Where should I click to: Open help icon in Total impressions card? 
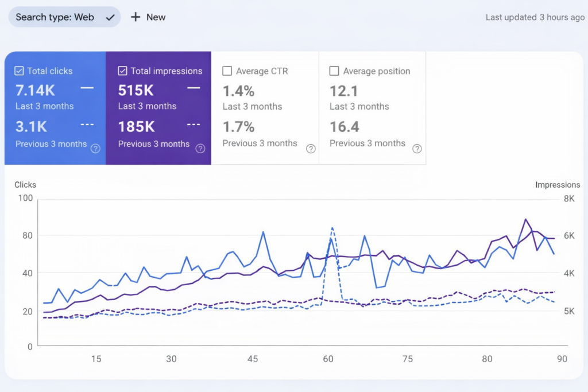click(x=200, y=149)
